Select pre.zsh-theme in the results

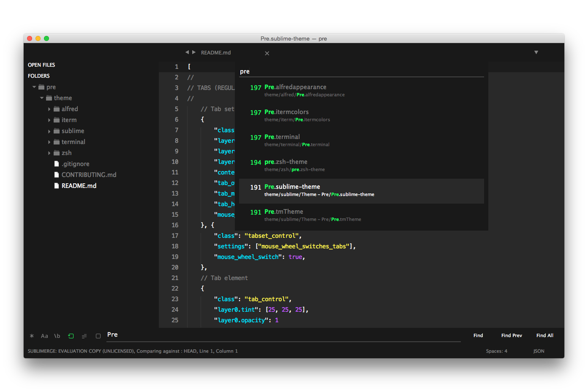(x=362, y=166)
